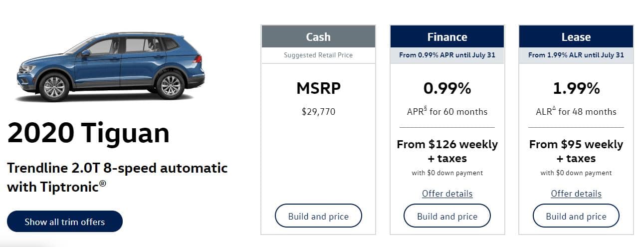The image size is (644, 247).
Task: Click the 0.99% finance rate
Action: tap(447, 88)
